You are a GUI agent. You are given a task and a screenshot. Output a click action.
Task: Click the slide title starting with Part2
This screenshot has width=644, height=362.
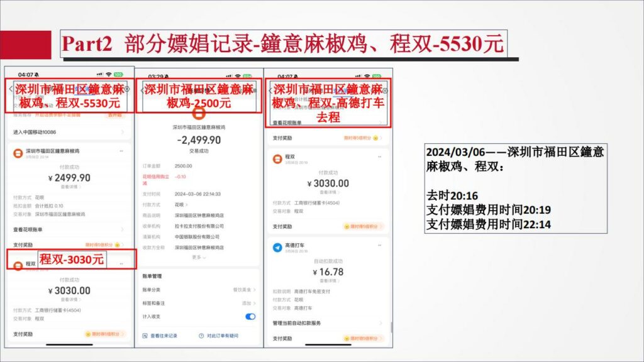click(x=284, y=44)
